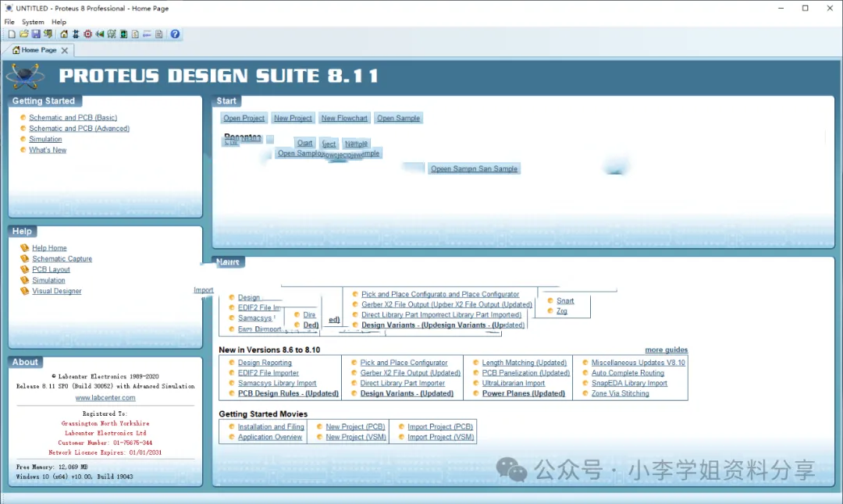The height and width of the screenshot is (504, 843).
Task: Click the Close Project toolbar icon
Action: (x=48, y=34)
